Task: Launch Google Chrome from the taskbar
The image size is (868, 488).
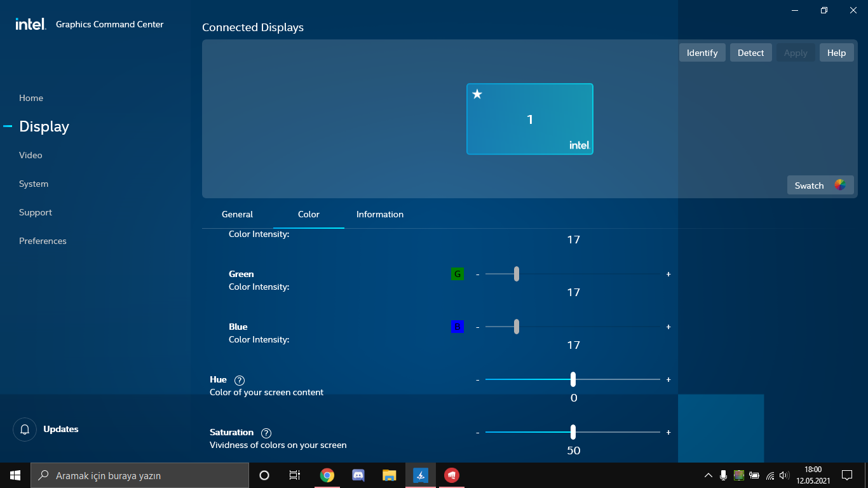Action: 327,475
